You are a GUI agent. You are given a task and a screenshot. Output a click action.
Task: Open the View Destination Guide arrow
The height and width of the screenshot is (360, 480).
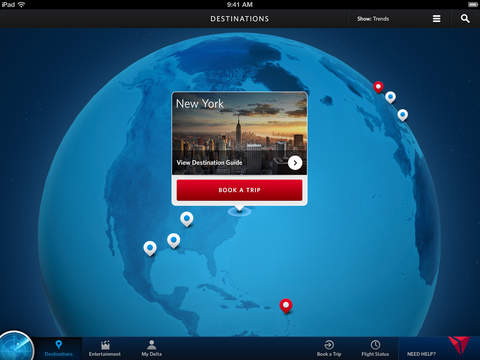[295, 163]
